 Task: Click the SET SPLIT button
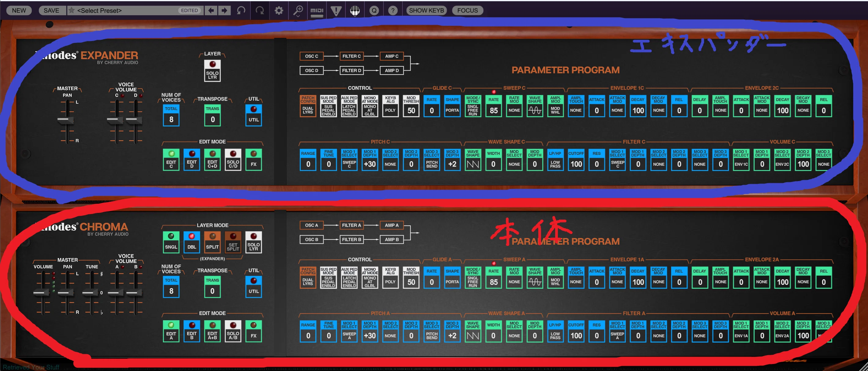tap(233, 242)
